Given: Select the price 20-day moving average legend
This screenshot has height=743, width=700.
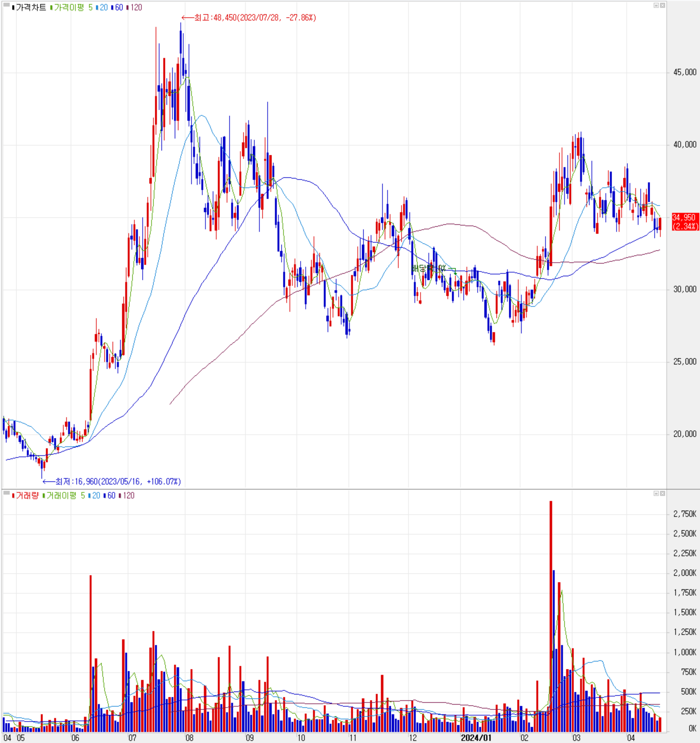Looking at the screenshot, I should 102,8.
